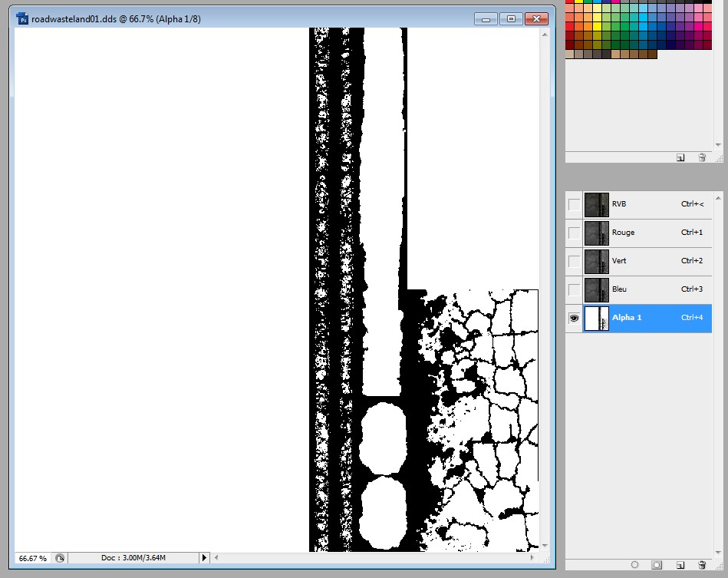Click the Ctrl+4 shortcut label
The image size is (728, 578).
(692, 318)
